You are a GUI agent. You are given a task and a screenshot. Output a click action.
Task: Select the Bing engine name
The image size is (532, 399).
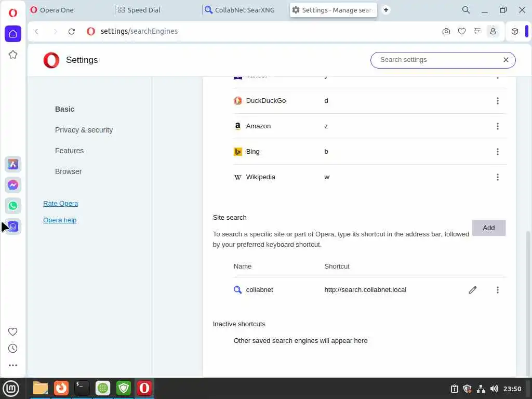point(252,152)
